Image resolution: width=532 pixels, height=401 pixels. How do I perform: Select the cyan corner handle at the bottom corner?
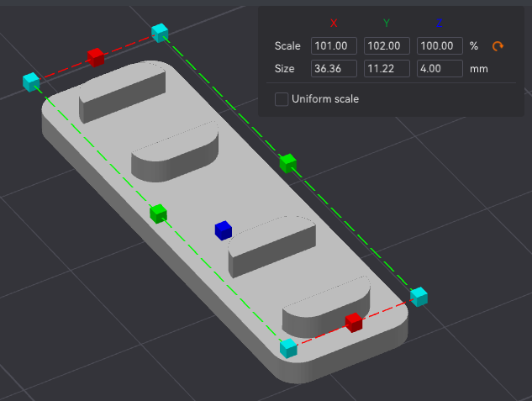[288, 348]
